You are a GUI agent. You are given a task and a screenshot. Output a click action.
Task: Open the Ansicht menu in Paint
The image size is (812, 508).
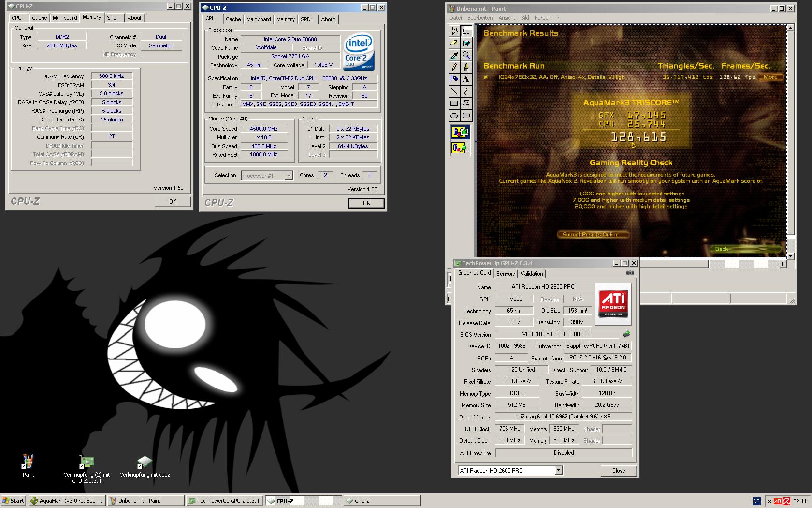507,18
